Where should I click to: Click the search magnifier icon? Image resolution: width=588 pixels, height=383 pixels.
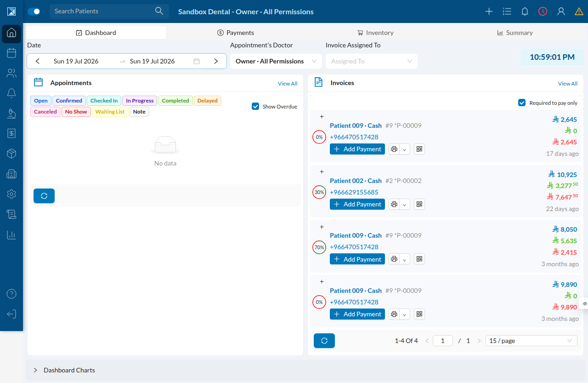pos(159,11)
